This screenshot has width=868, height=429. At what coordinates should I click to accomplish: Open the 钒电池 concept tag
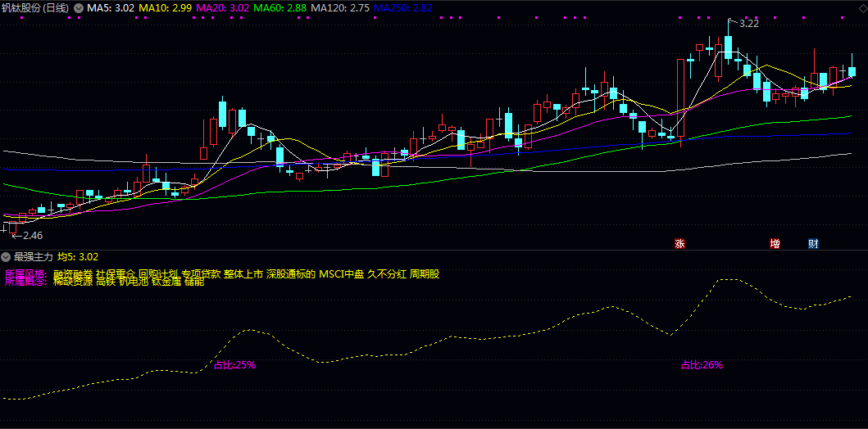click(x=133, y=282)
